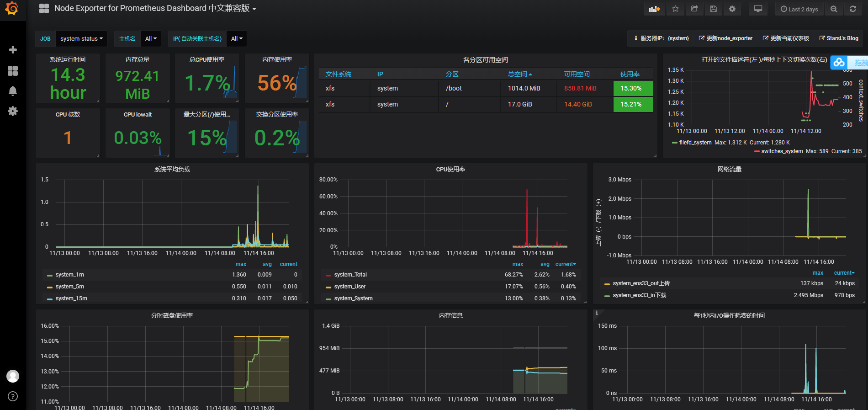Click the 15.30% usage cell

tap(633, 88)
